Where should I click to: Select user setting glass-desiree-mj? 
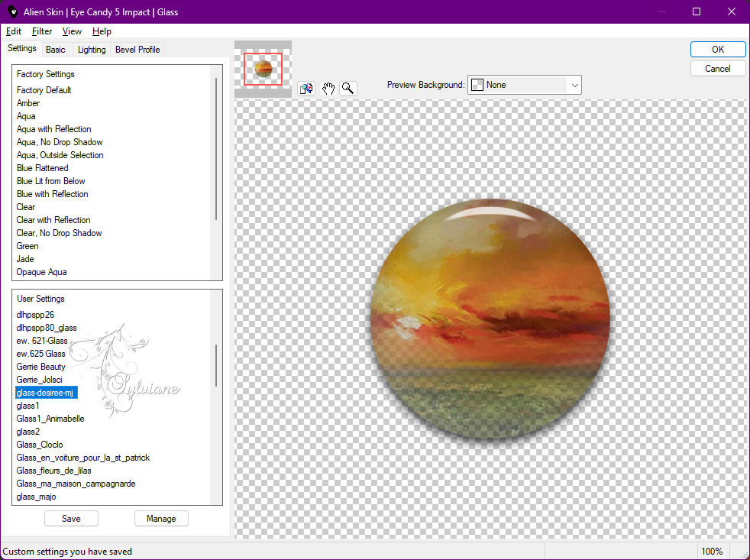[x=46, y=393]
